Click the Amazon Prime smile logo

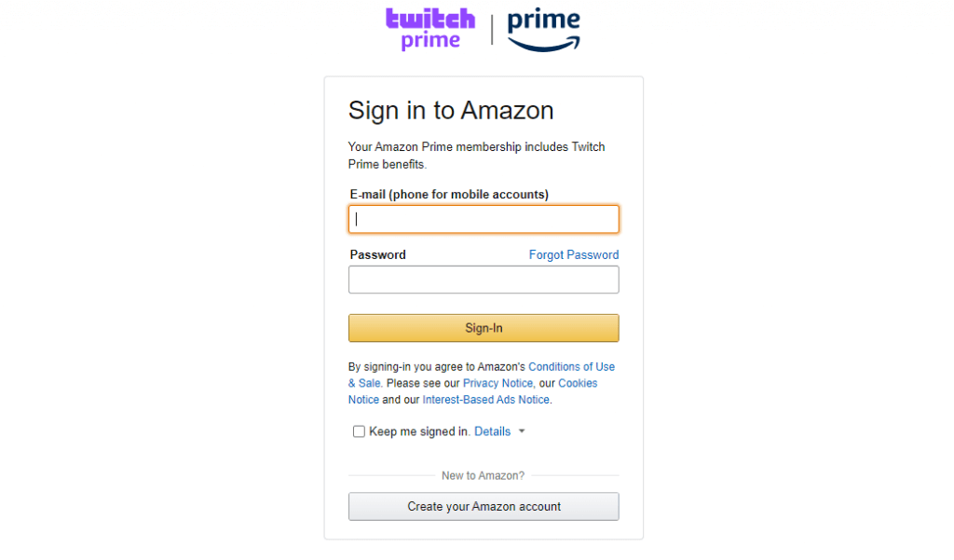click(x=543, y=30)
